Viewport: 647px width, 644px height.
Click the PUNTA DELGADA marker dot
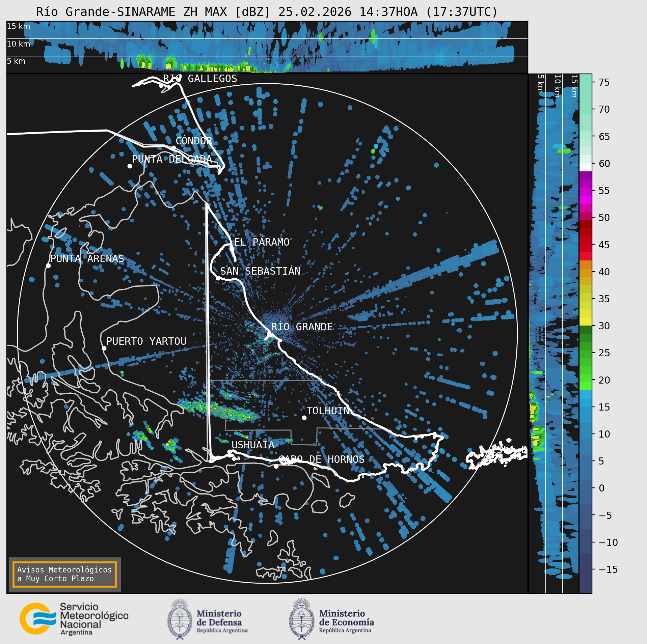pyautogui.click(x=130, y=166)
